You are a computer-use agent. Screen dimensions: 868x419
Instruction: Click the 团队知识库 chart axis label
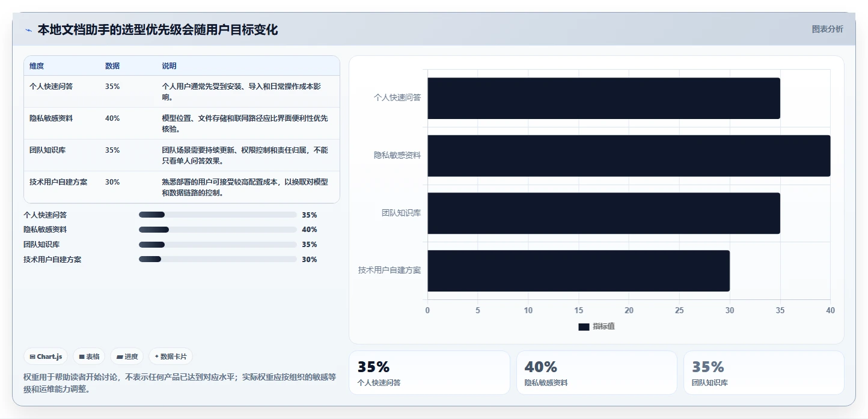point(401,213)
